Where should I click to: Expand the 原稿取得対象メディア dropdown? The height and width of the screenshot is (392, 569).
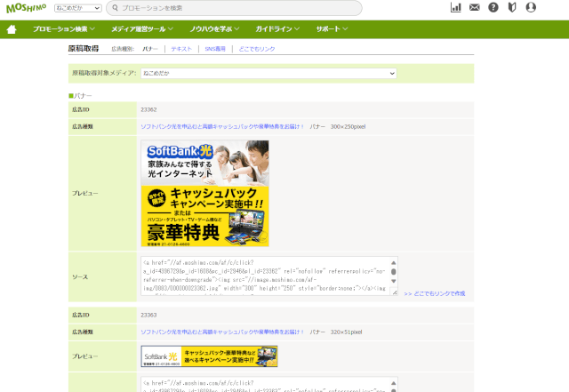point(268,73)
